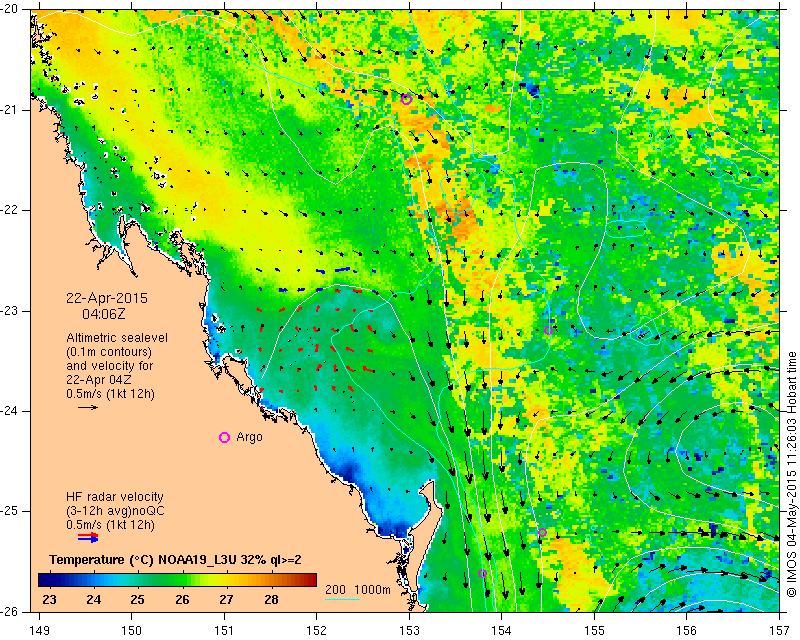Viewport: 800px width, 640px height.
Task: Select the Argo float marker near 25.2°S 154.4°E
Action: tap(542, 532)
